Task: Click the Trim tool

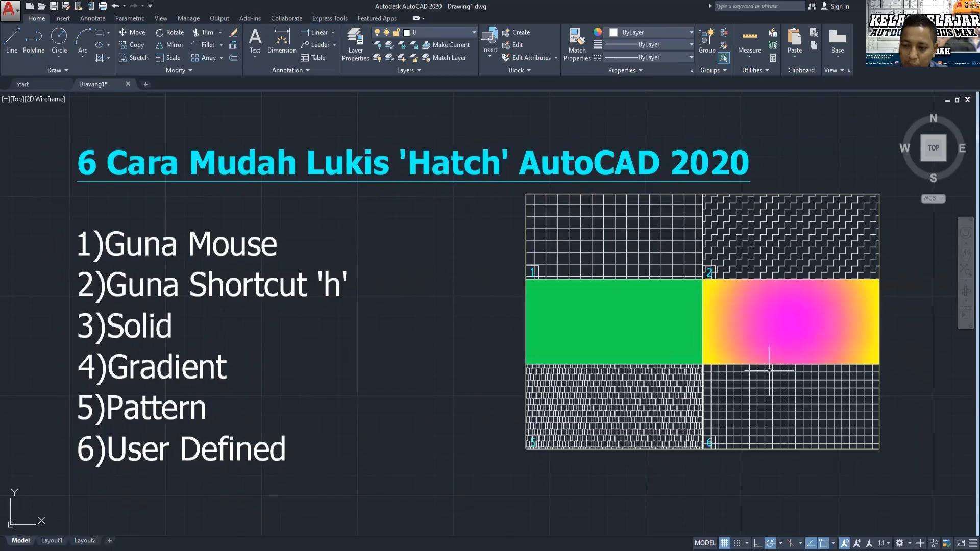Action: [203, 32]
